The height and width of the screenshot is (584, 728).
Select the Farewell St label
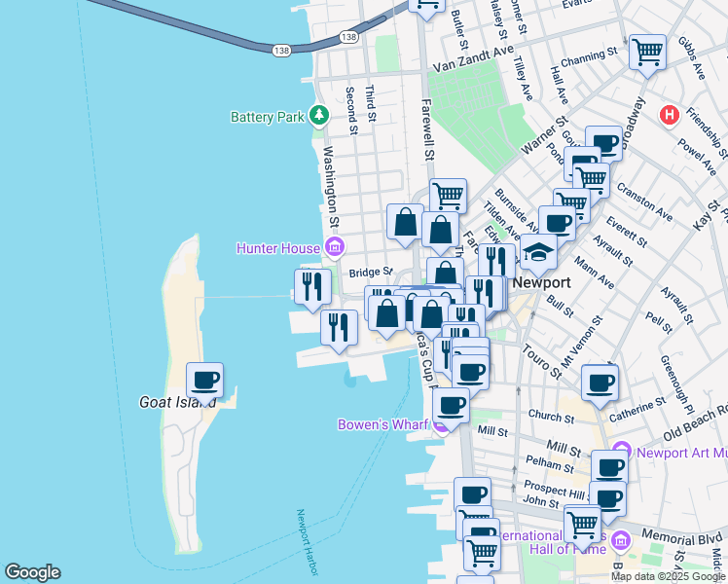pyautogui.click(x=427, y=129)
